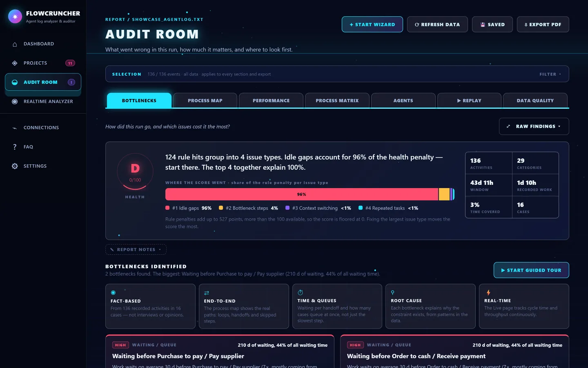Click the Realtime Analyzer circle icon
Viewport: 588px width, 368px height.
(15, 102)
